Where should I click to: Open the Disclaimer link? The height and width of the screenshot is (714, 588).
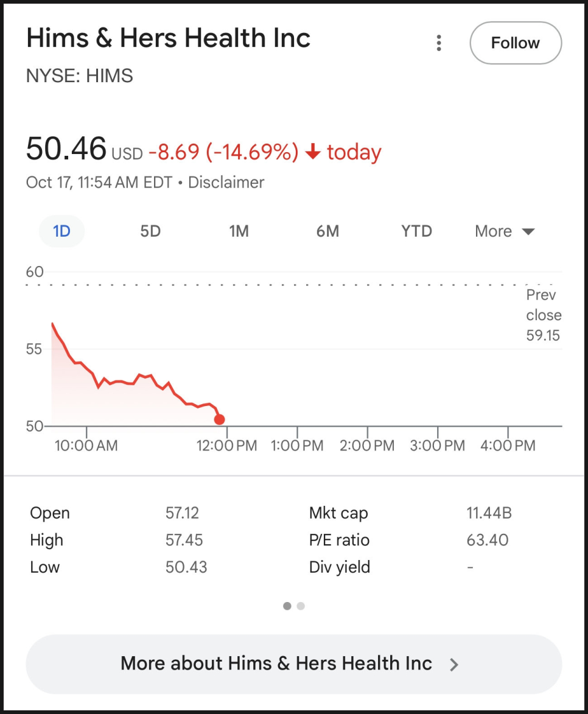point(226,183)
